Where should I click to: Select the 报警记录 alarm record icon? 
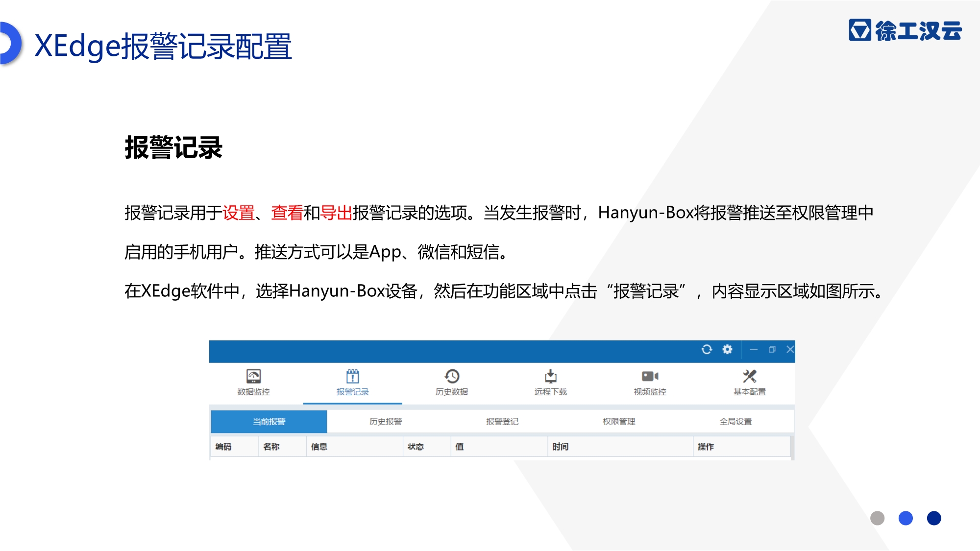point(352,377)
